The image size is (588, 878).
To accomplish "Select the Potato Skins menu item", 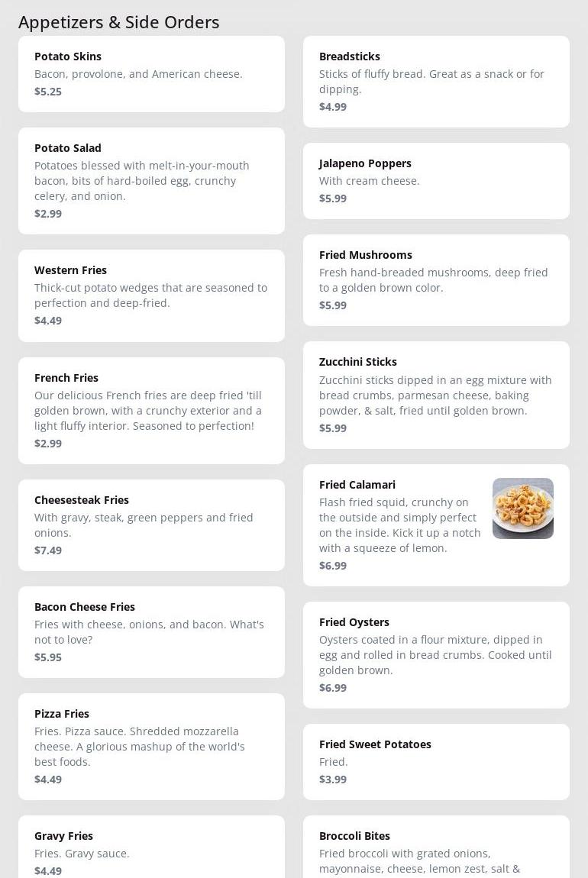I will click(151, 74).
